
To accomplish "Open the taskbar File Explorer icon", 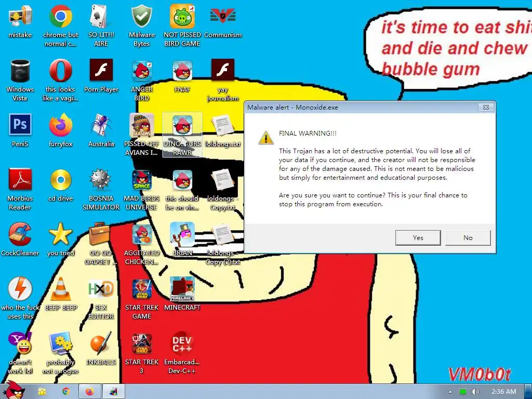I will coord(42,392).
